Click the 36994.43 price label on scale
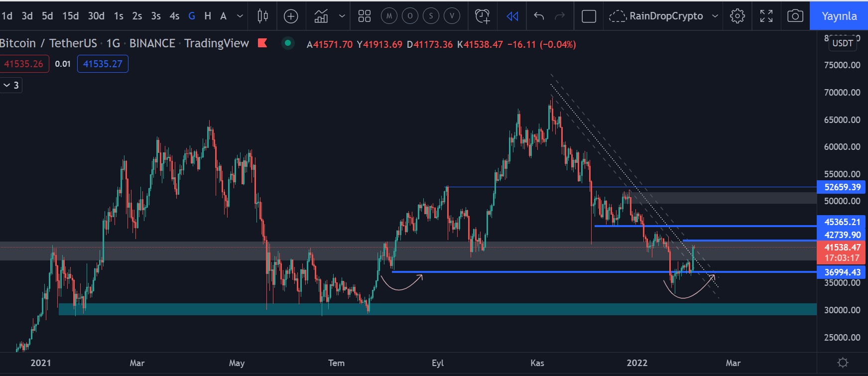The image size is (868, 376). (x=843, y=272)
